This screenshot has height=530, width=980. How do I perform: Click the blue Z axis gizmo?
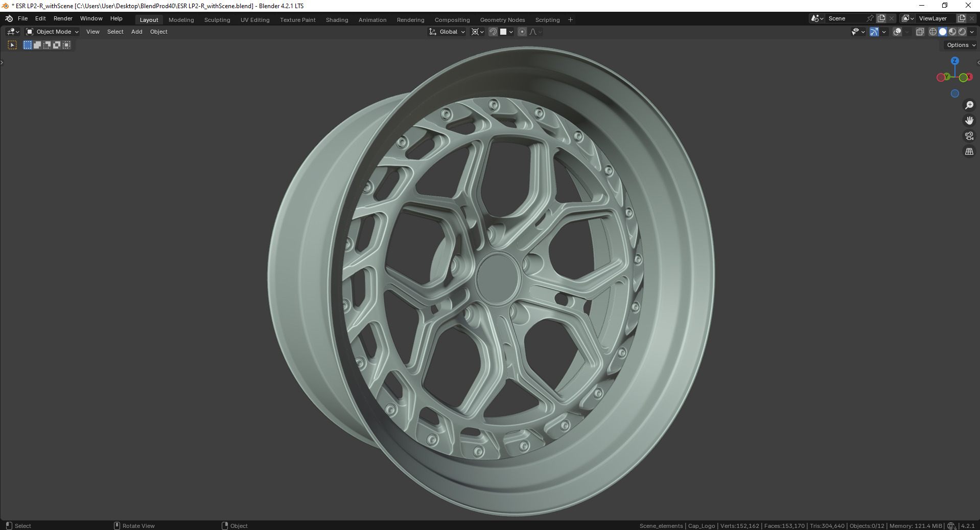point(954,61)
